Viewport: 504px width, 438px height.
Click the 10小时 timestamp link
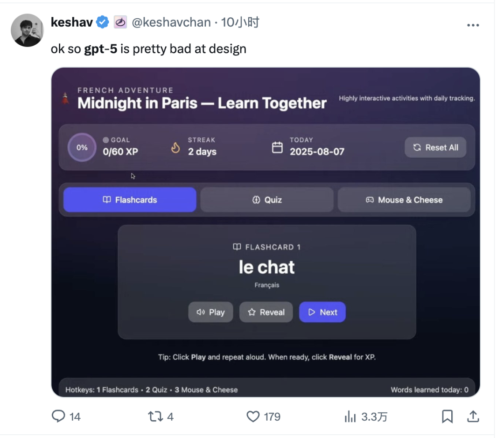point(240,22)
